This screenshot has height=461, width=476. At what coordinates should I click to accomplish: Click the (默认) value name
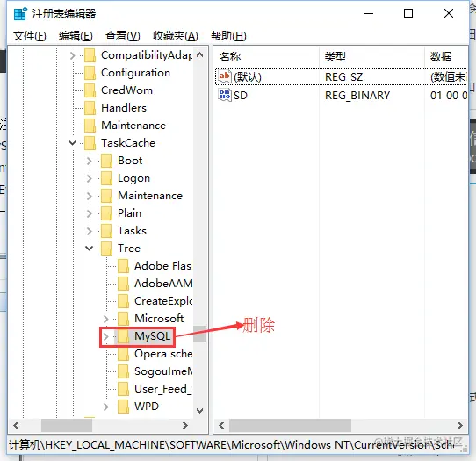tap(248, 77)
